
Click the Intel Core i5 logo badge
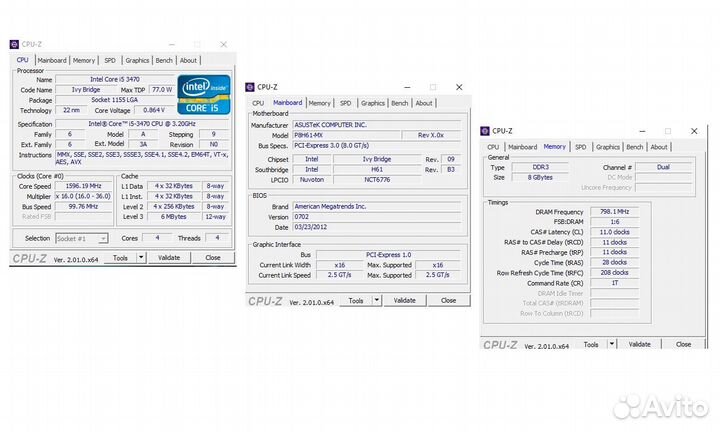(x=204, y=95)
